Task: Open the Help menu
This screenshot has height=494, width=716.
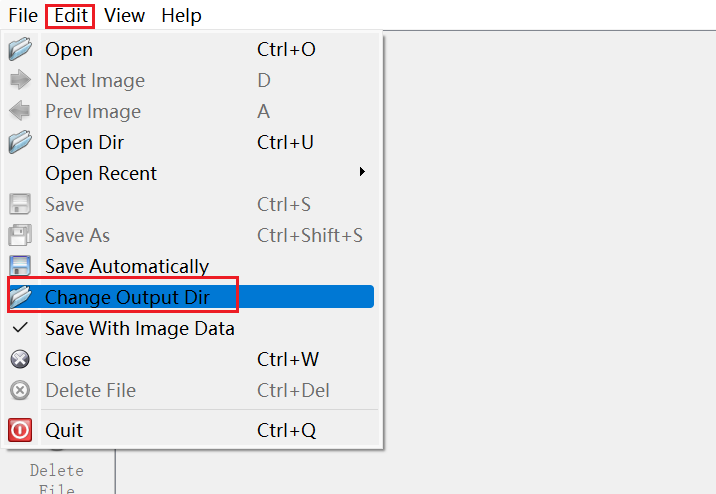Action: 181,15
